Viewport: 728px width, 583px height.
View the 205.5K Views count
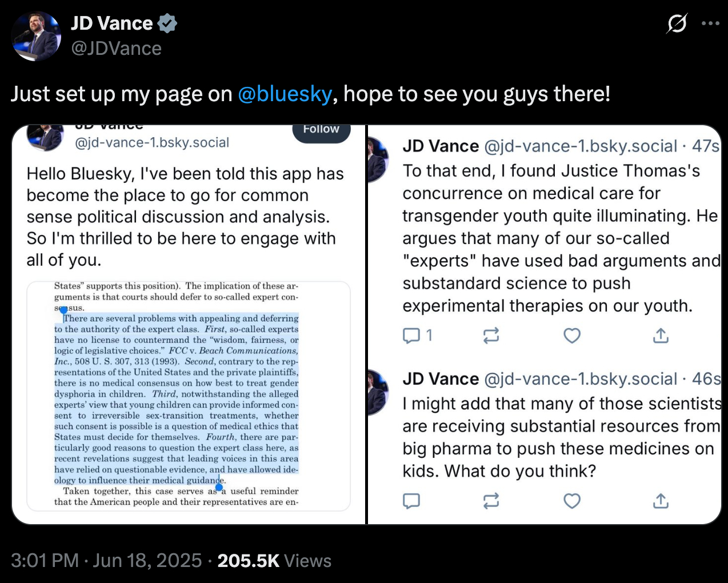[274, 561]
